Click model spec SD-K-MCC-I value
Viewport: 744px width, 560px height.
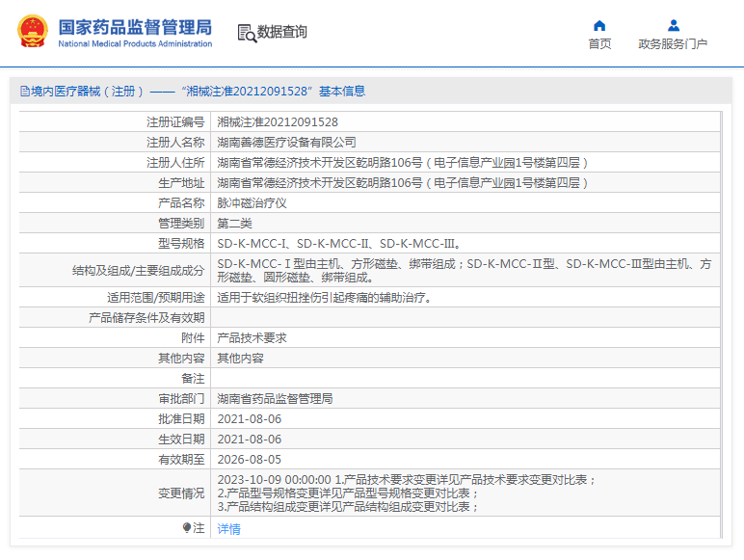pos(339,244)
